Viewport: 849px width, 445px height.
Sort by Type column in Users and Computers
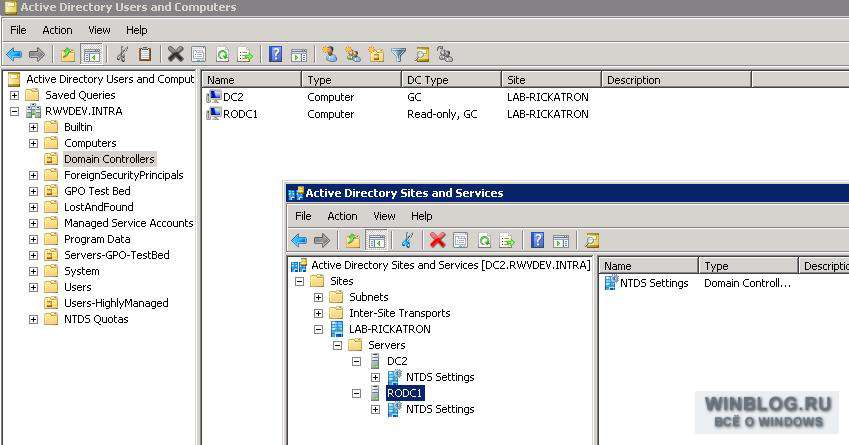(x=351, y=80)
